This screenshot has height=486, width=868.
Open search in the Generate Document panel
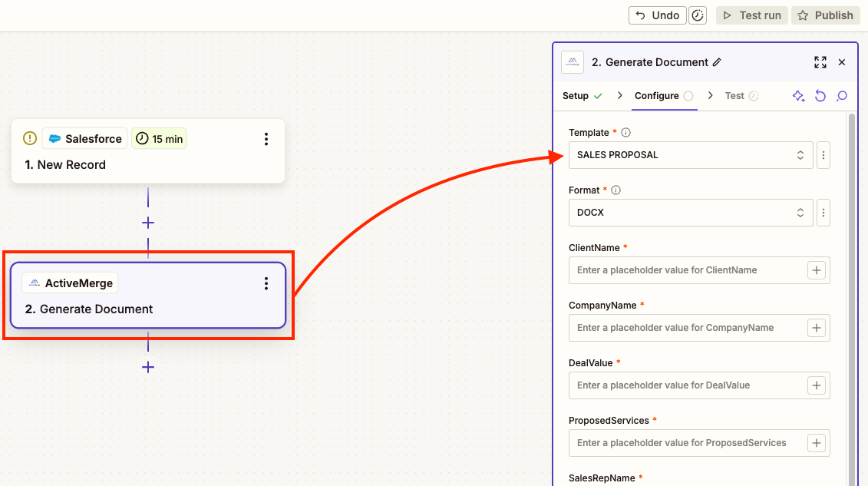tap(842, 96)
